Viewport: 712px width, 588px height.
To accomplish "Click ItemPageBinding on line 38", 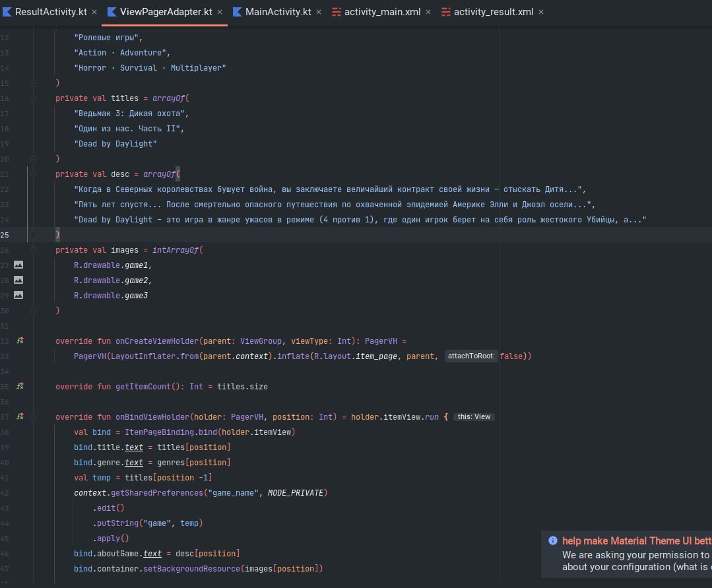I will click(160, 432).
